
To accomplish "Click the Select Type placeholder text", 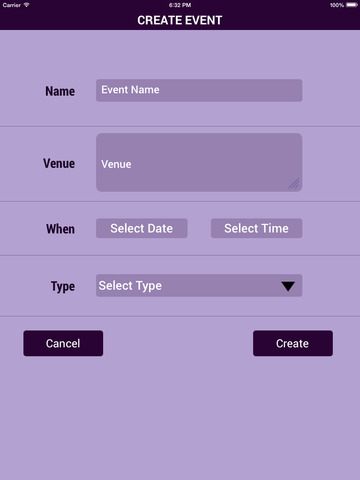I will pyautogui.click(x=130, y=286).
